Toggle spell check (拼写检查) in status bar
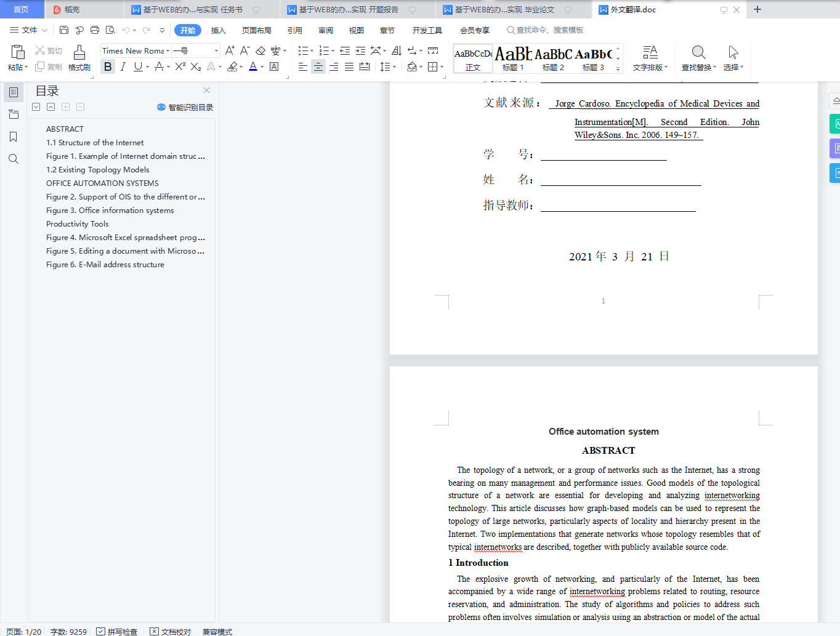The image size is (840, 636). (116, 632)
